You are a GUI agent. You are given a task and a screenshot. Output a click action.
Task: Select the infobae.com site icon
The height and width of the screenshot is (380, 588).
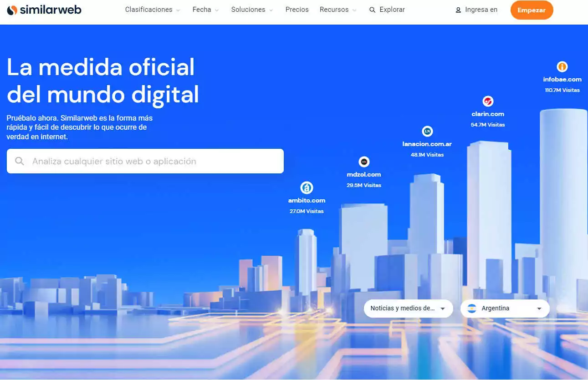click(562, 67)
